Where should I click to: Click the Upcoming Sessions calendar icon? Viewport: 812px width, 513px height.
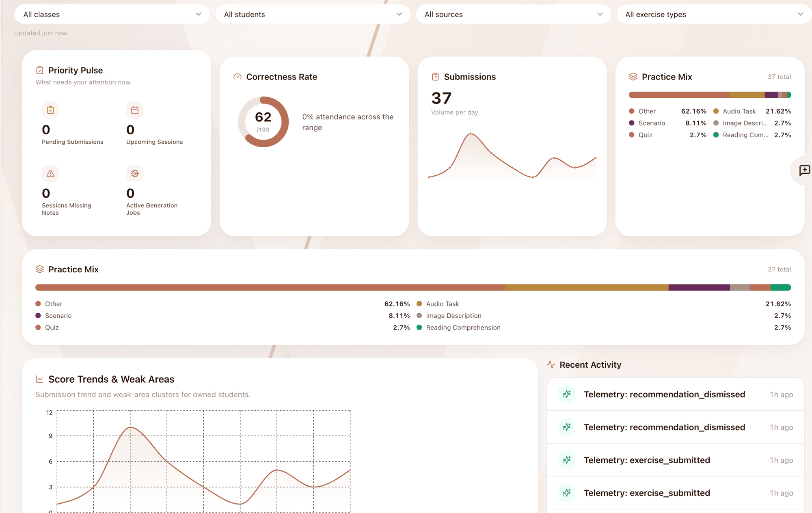pos(135,110)
